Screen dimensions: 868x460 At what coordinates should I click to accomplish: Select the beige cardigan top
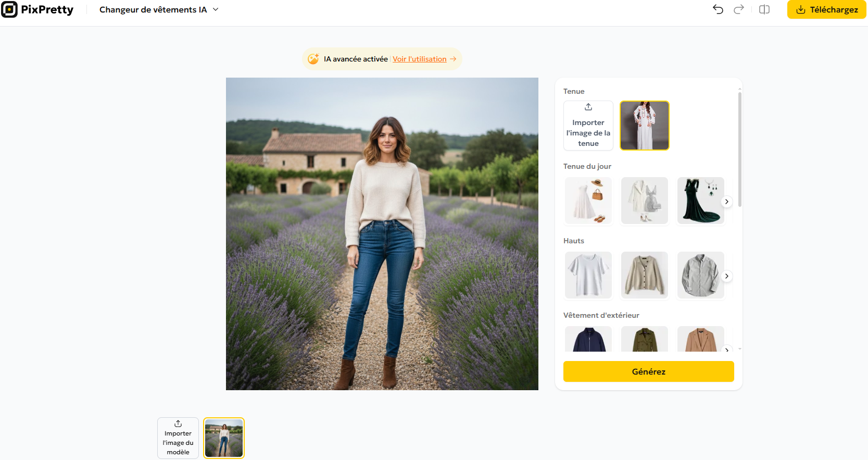tap(644, 275)
